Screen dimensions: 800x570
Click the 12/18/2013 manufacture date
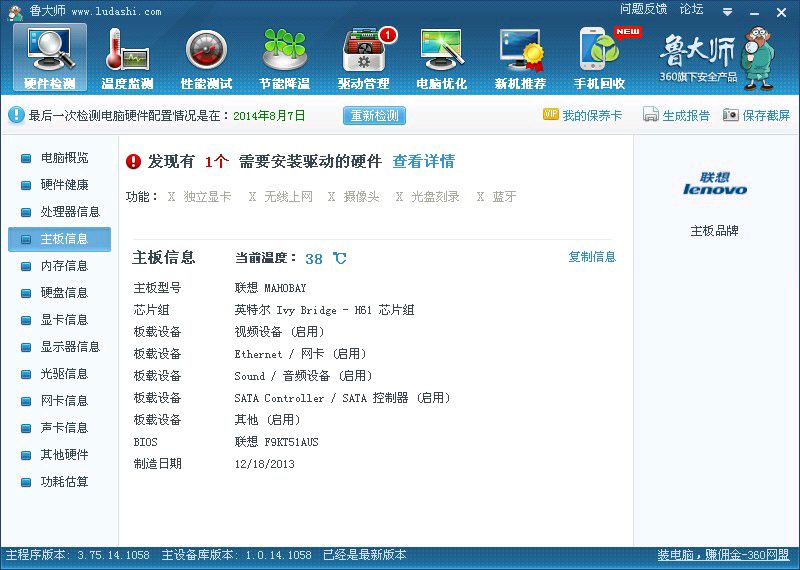(x=264, y=464)
